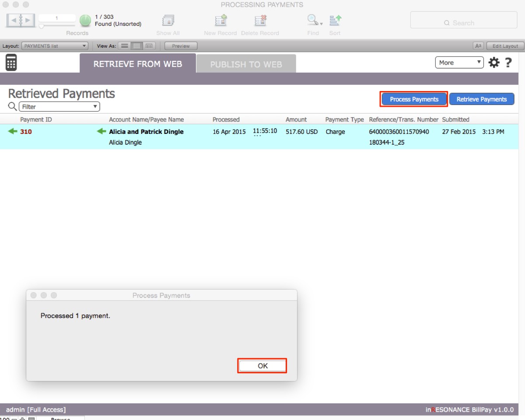525x420 pixels.
Task: Click the Sort toolbar icon
Action: [335, 21]
